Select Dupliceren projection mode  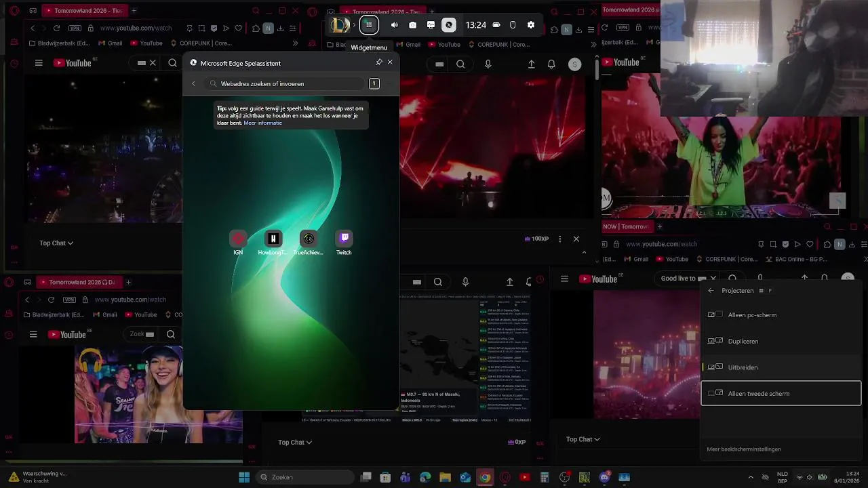pyautogui.click(x=781, y=341)
